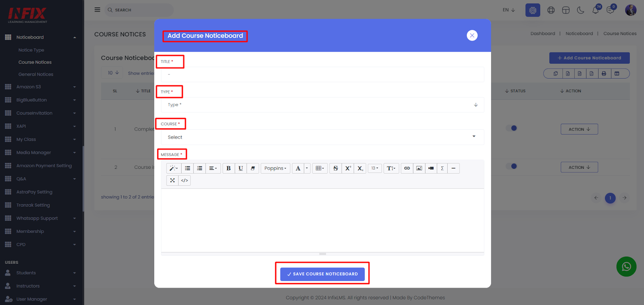The height and width of the screenshot is (305, 644).
Task: Open EN language dropdown in header
Action: 509,10
